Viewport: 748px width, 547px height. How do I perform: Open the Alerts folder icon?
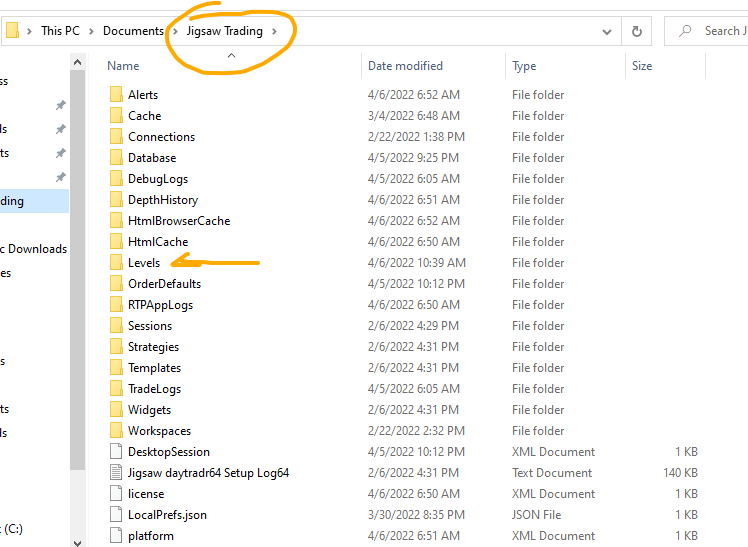(116, 94)
